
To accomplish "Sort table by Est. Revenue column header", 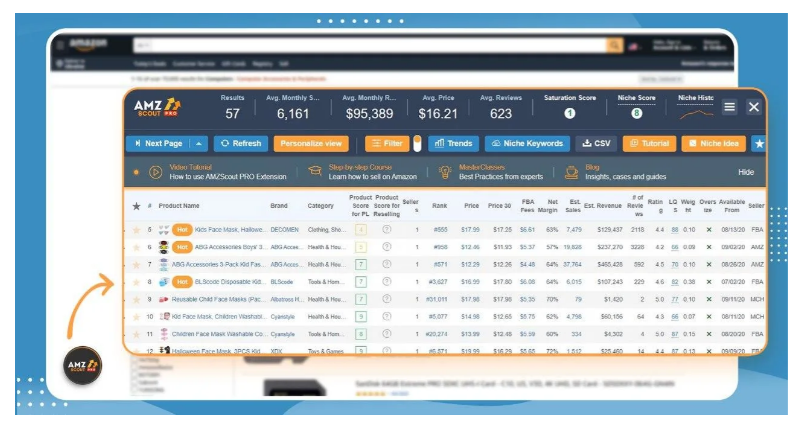I will 602,206.
